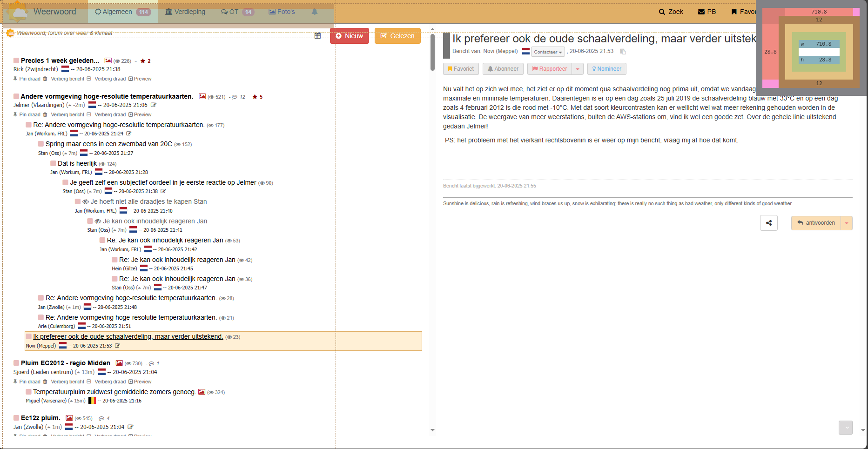This screenshot has width=868, height=449.
Task: Click the edit icon after Jan (Zwolle) 21:04
Action: point(130,427)
